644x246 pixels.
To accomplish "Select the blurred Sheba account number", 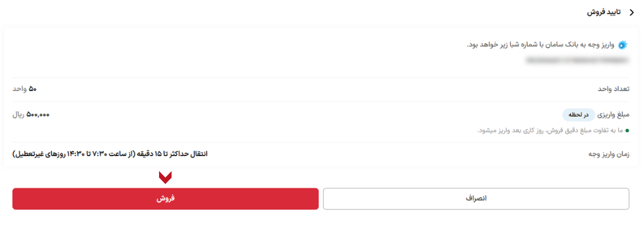I will click(x=577, y=61).
